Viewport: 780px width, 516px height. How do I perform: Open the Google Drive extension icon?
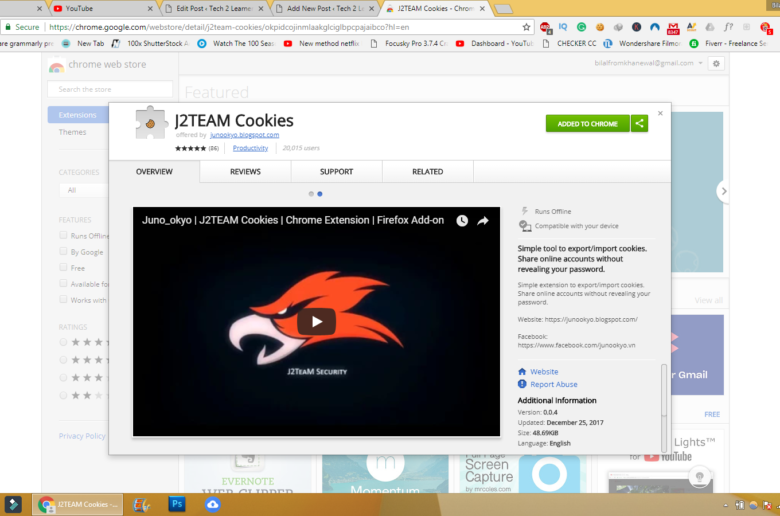click(x=710, y=27)
